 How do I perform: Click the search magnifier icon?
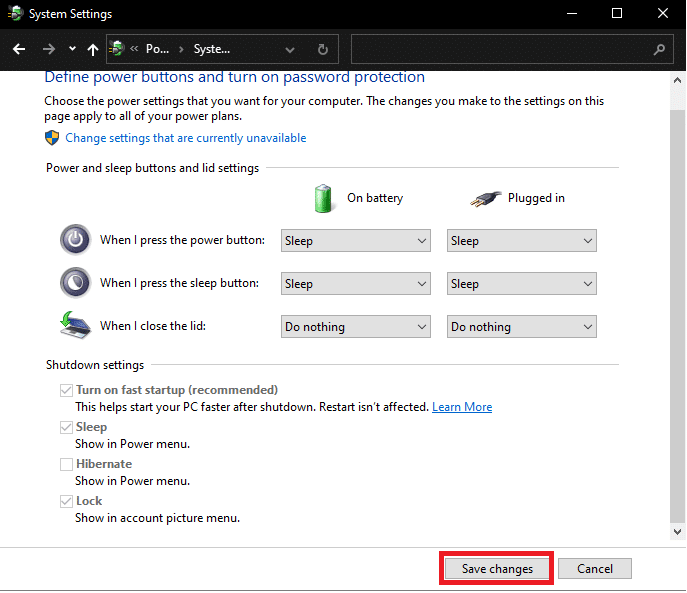658,48
